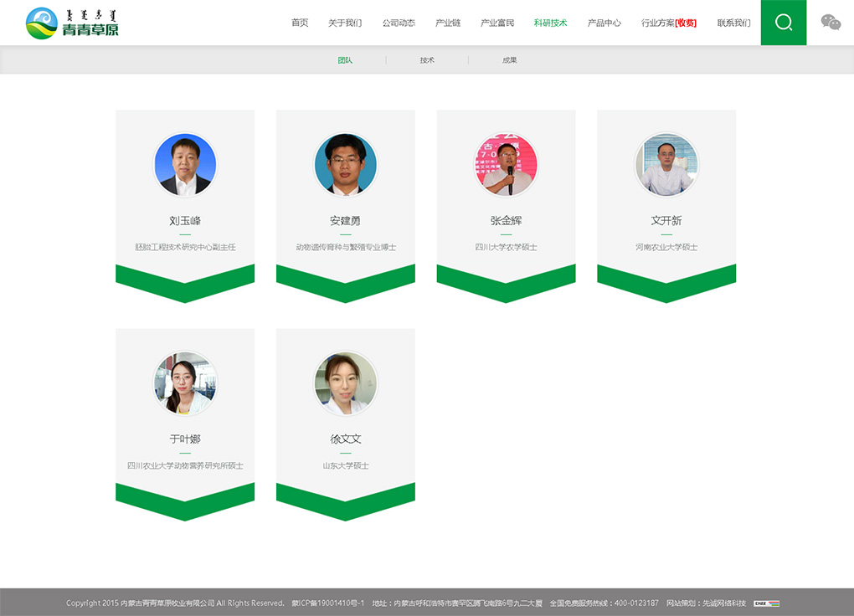
Task: Open 行业方案[收费] menu item
Action: point(669,23)
